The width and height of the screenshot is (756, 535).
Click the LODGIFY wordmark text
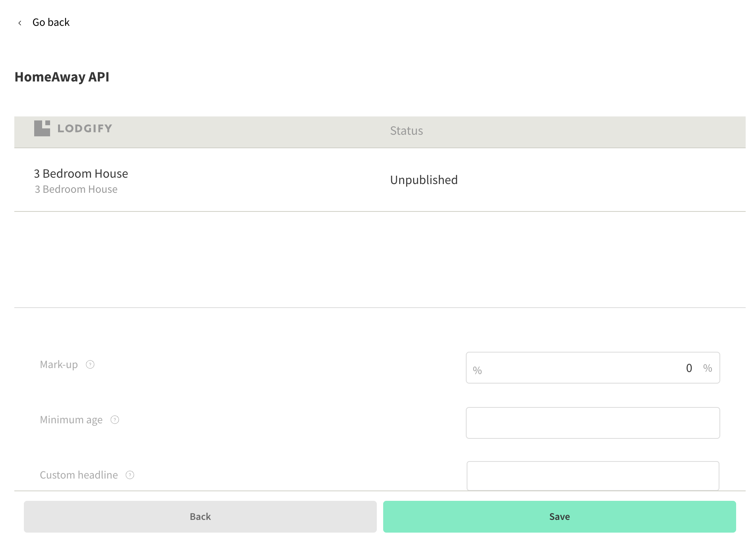click(85, 128)
